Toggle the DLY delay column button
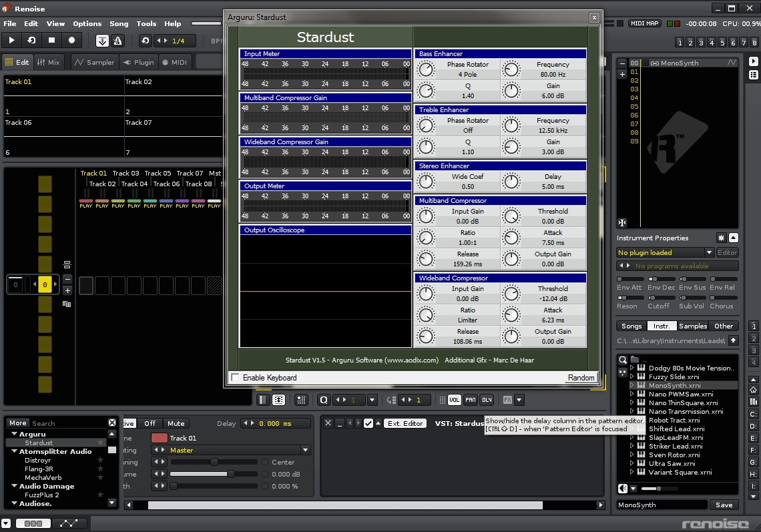Image resolution: width=761 pixels, height=532 pixels. (x=487, y=400)
